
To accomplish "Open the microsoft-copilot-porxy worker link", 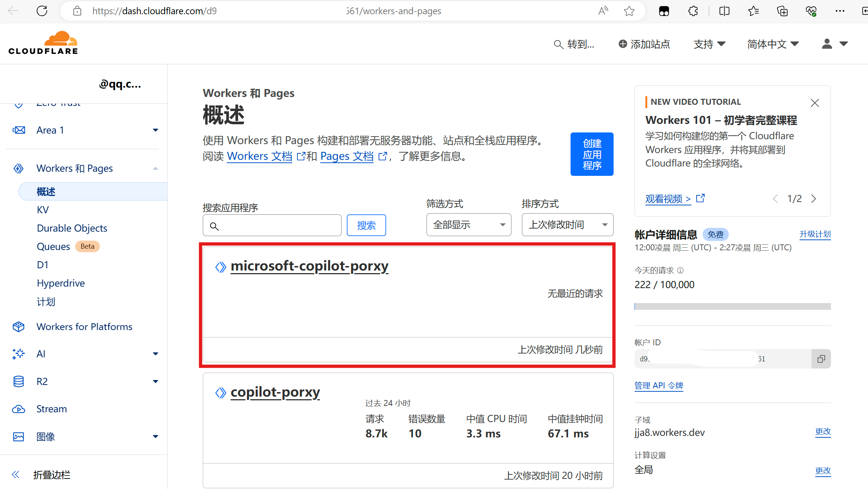I will (x=309, y=266).
